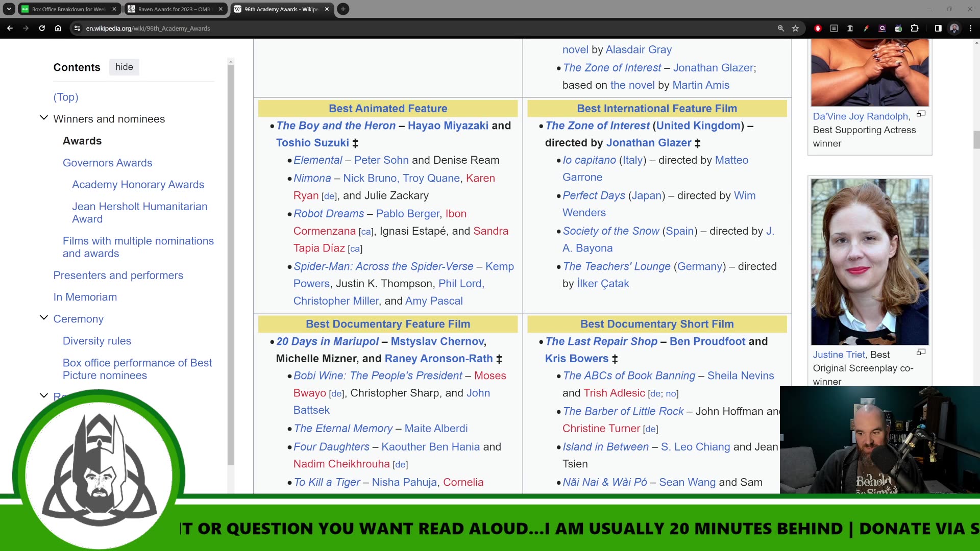
Task: Click the browser reload button
Action: tap(42, 28)
